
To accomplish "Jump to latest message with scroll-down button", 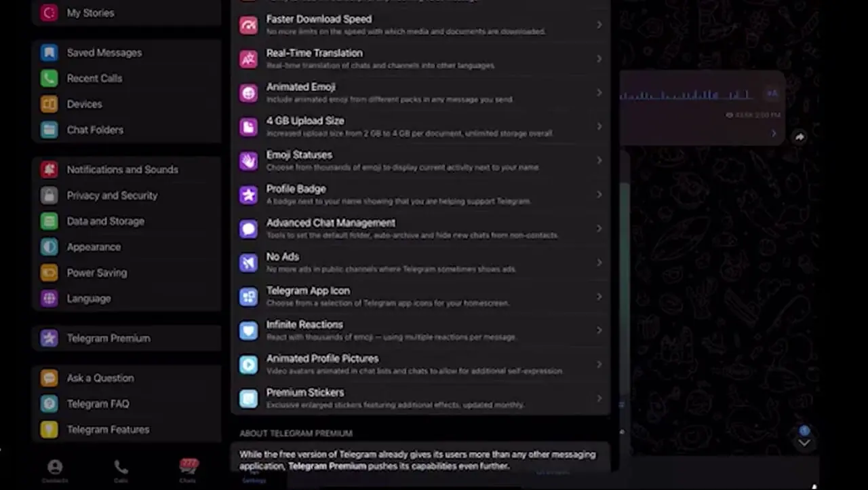I will [804, 442].
